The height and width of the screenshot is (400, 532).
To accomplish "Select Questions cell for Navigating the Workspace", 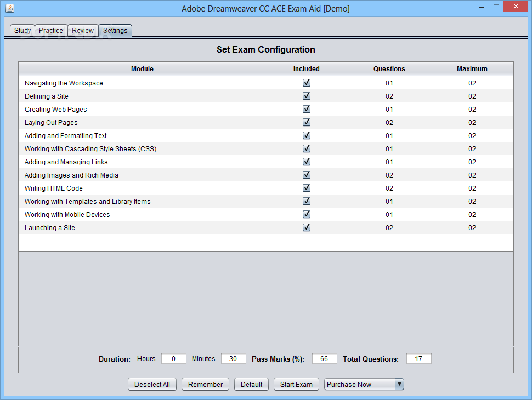I will pos(389,83).
